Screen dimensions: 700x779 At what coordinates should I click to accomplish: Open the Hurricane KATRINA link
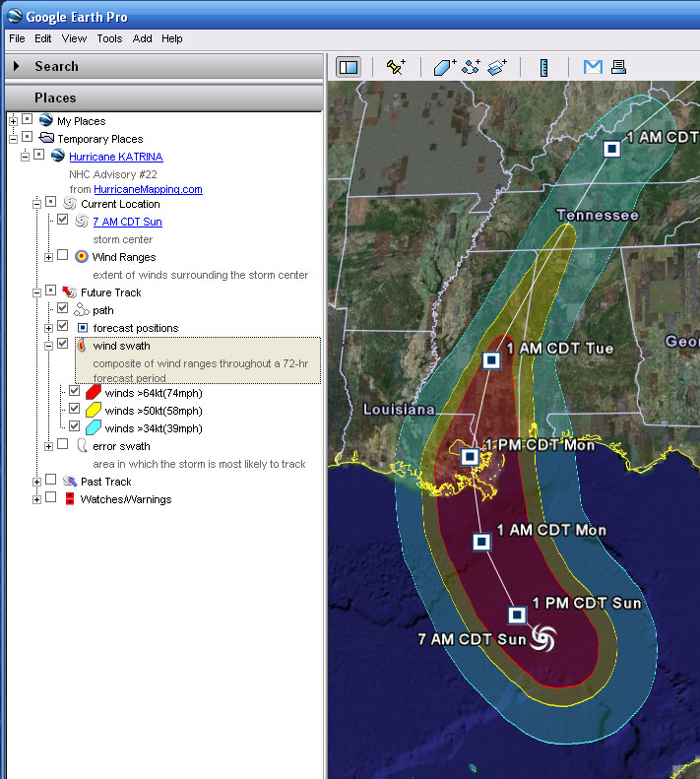coord(116,157)
